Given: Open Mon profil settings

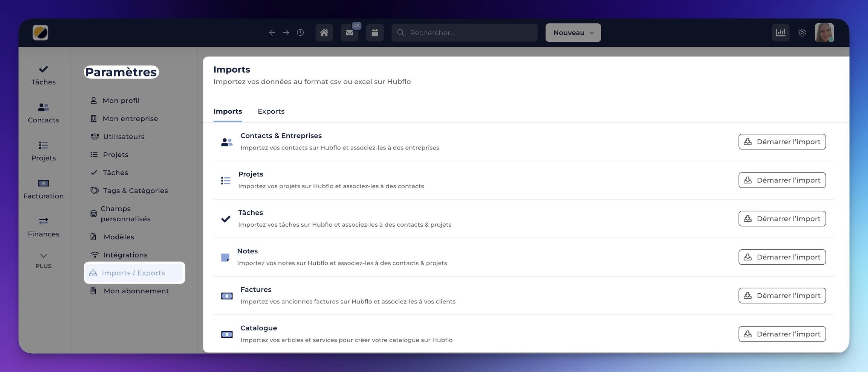Looking at the screenshot, I should (x=121, y=101).
